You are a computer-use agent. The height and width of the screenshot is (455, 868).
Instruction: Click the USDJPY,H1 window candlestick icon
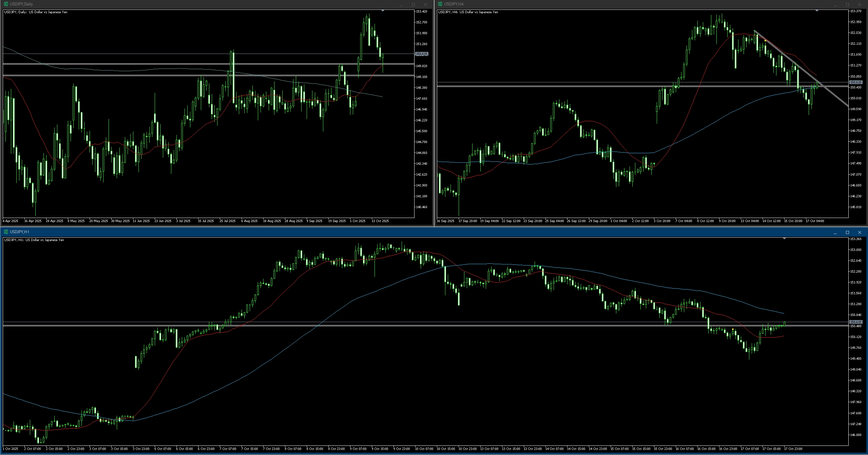pyautogui.click(x=6, y=232)
